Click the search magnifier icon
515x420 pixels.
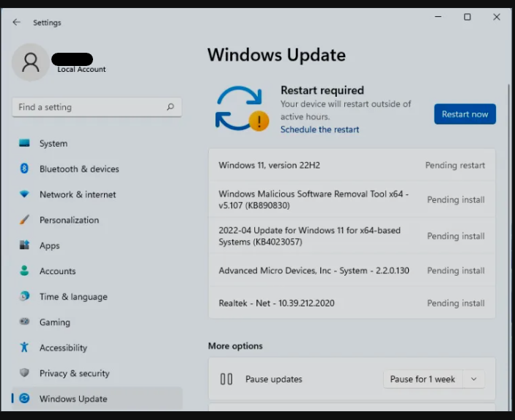tap(170, 107)
